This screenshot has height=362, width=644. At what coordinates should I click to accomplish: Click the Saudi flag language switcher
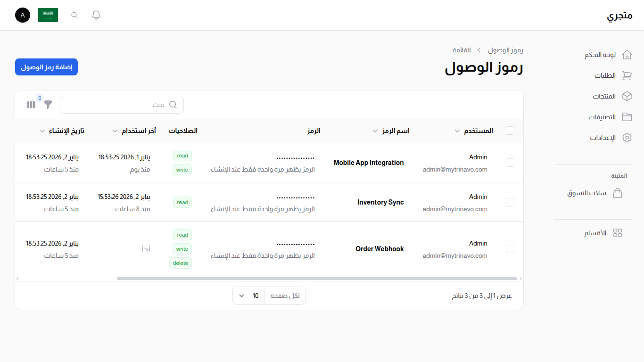pyautogui.click(x=48, y=15)
